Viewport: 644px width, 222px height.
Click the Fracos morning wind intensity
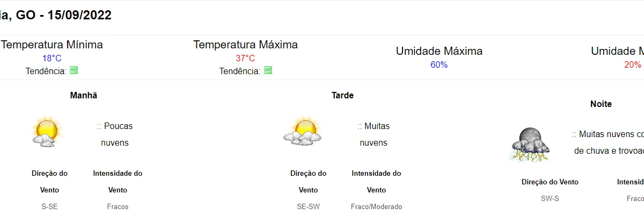point(118,206)
